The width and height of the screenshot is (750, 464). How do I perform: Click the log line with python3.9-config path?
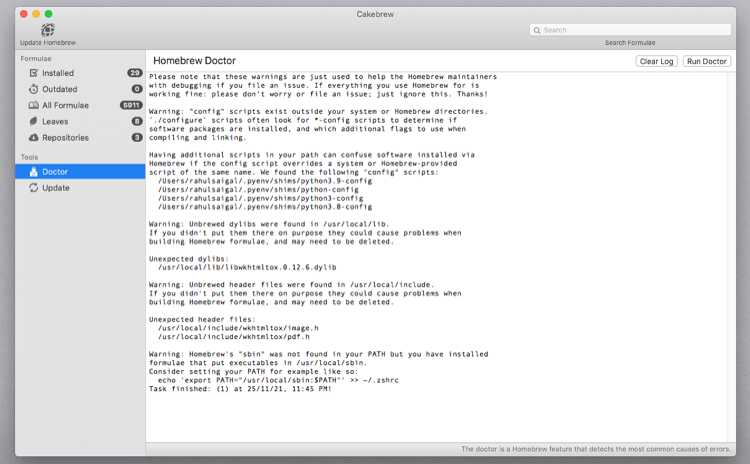[x=265, y=181]
